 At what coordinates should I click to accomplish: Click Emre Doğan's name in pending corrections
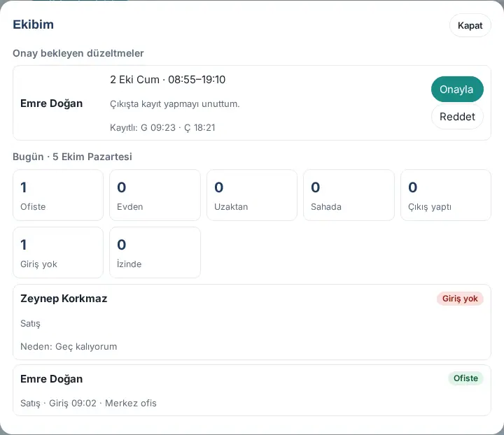click(51, 104)
